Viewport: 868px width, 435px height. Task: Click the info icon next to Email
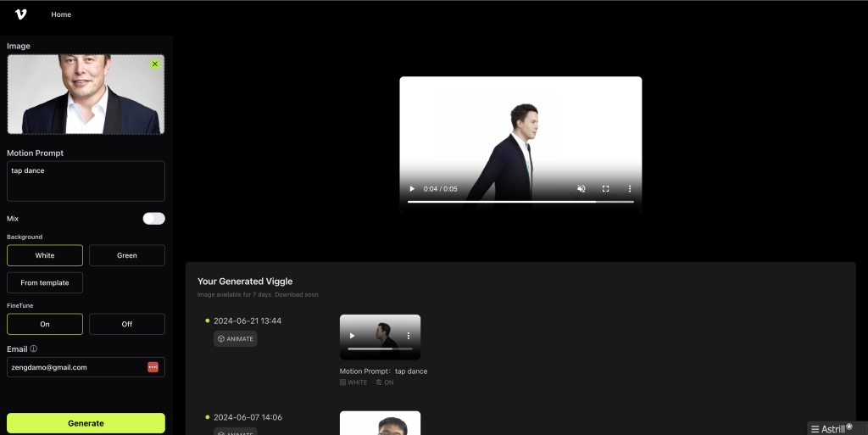click(34, 349)
